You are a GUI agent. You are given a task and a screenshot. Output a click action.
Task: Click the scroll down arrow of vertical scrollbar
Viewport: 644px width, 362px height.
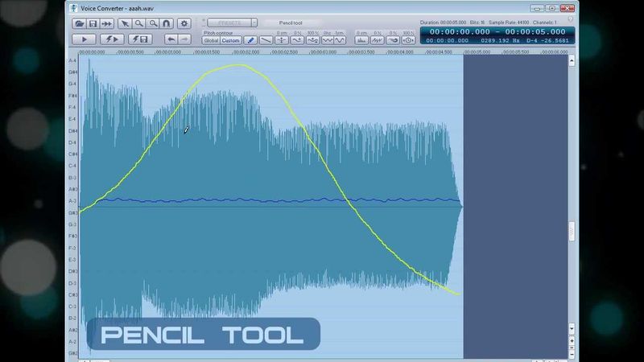[572, 329]
